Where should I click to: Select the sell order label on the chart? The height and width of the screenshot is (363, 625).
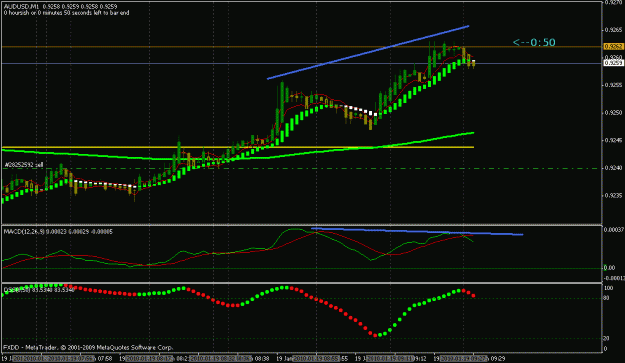pyautogui.click(x=24, y=165)
